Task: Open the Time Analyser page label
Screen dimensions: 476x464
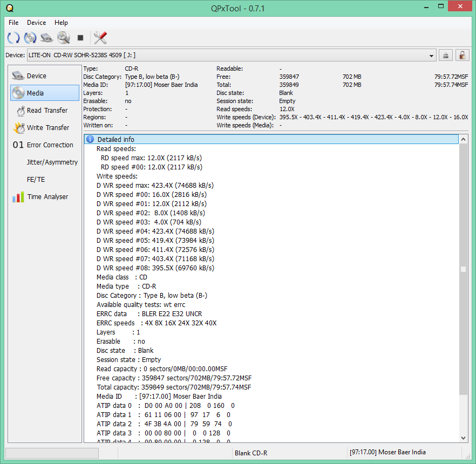Action: tap(47, 197)
